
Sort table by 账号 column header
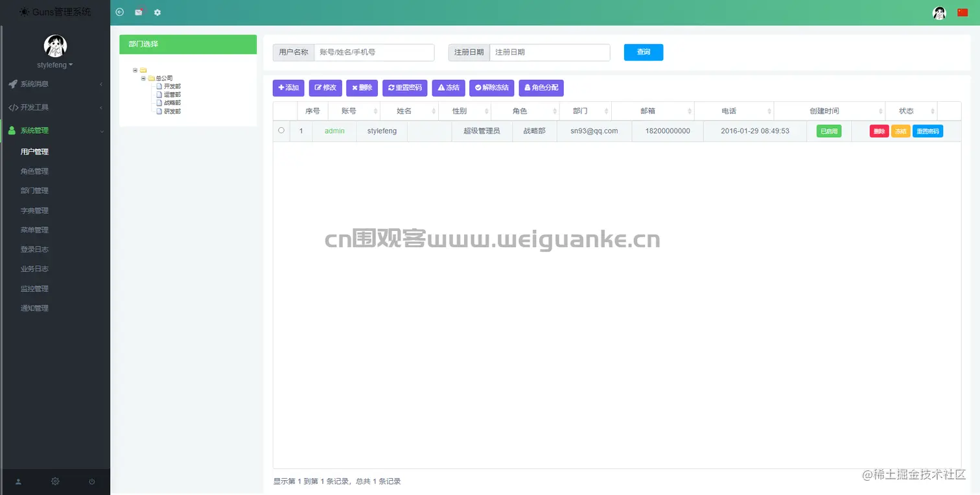(x=354, y=111)
